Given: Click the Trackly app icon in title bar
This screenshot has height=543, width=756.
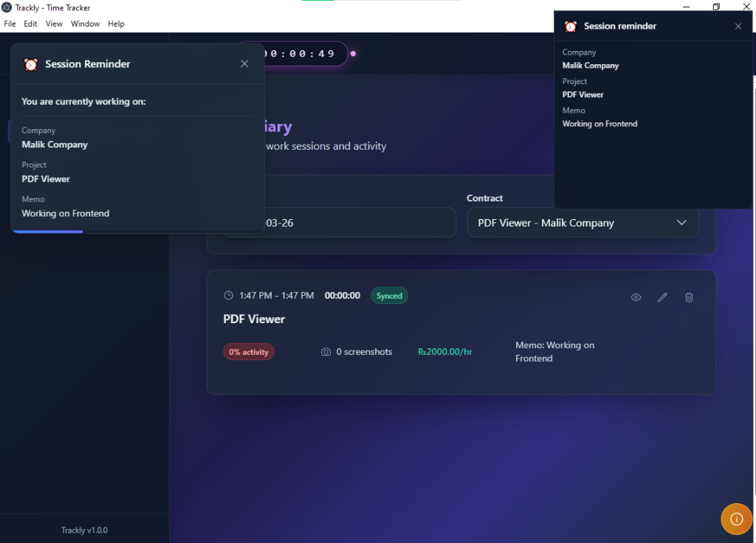Looking at the screenshot, I should [x=7, y=7].
